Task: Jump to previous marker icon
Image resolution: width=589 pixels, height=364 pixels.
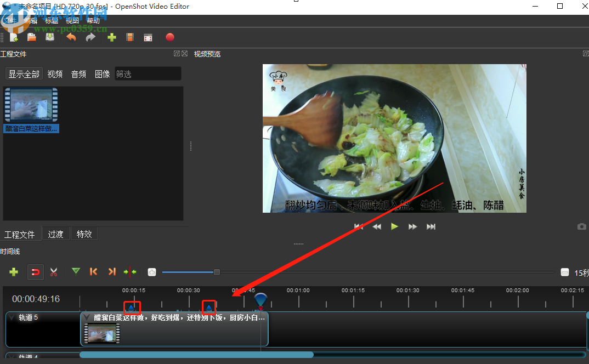Action: (94, 271)
